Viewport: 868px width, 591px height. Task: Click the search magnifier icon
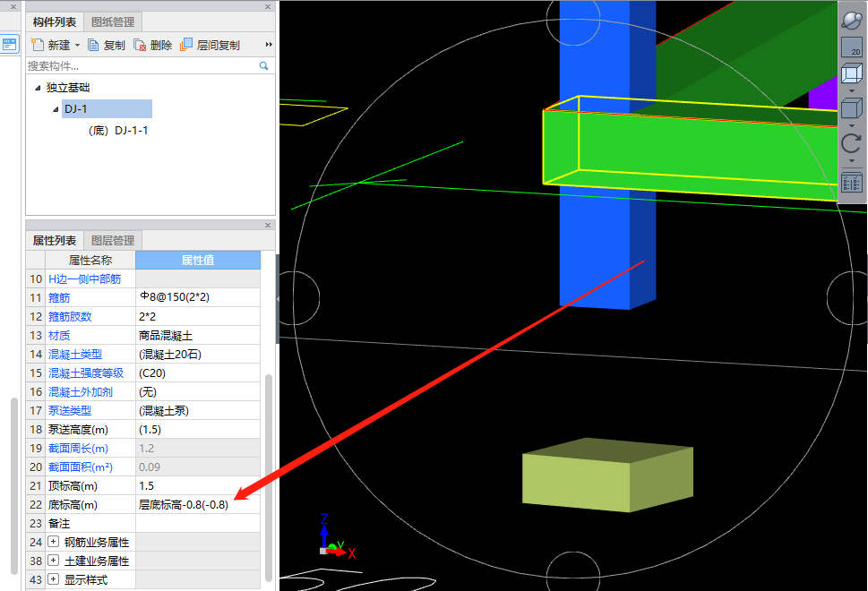coord(264,66)
